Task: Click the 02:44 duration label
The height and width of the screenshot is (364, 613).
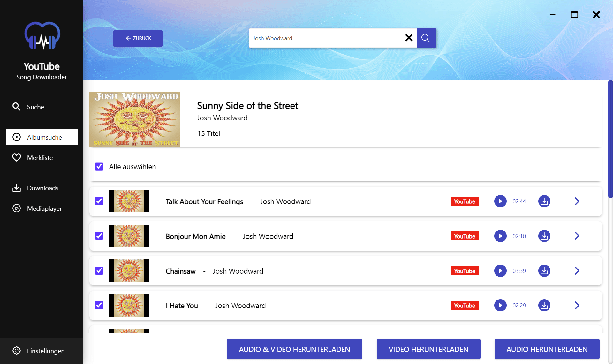Action: point(519,201)
